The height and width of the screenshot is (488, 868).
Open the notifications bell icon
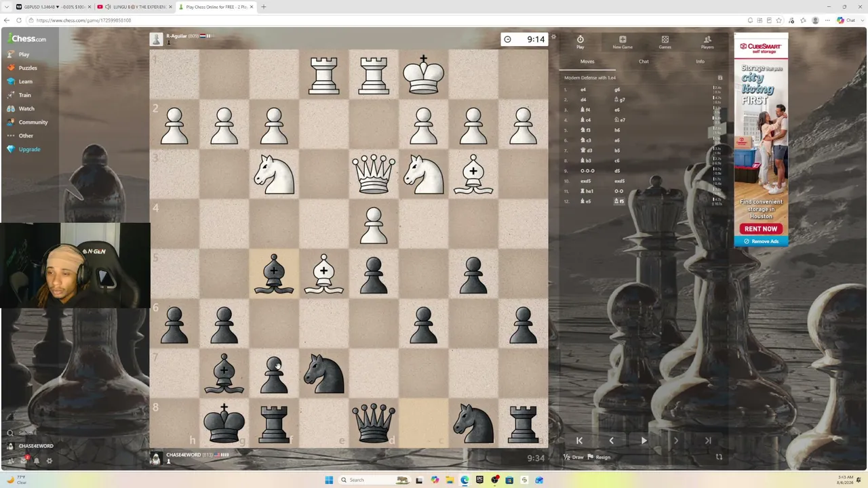tap(37, 460)
